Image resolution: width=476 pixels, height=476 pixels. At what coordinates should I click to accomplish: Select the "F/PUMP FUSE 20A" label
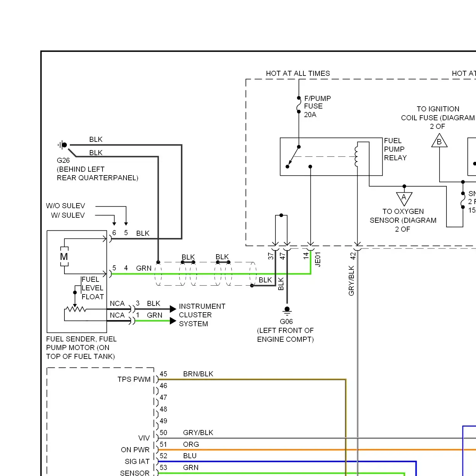pos(317,106)
